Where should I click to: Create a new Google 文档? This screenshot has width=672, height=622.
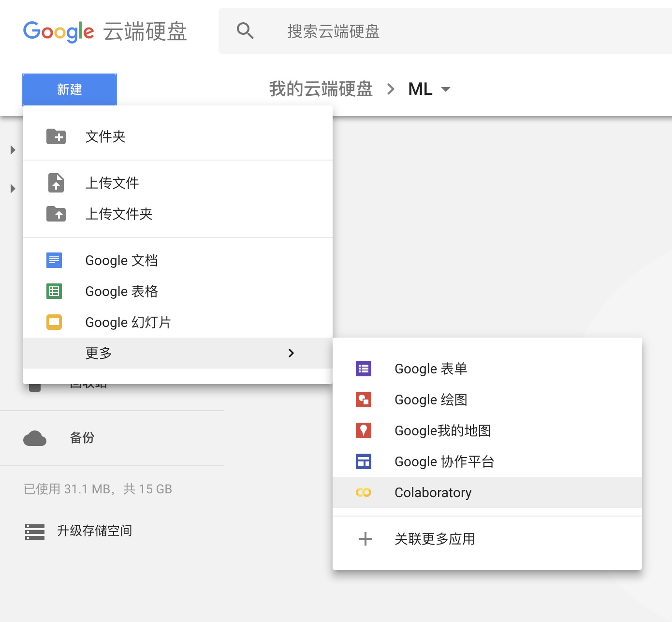(x=178, y=260)
